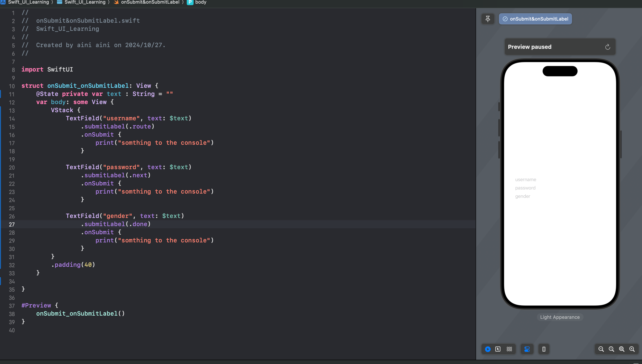Click the comment onSubmit&onSubmitLabel.swift
The image size is (642, 364).
click(88, 21)
